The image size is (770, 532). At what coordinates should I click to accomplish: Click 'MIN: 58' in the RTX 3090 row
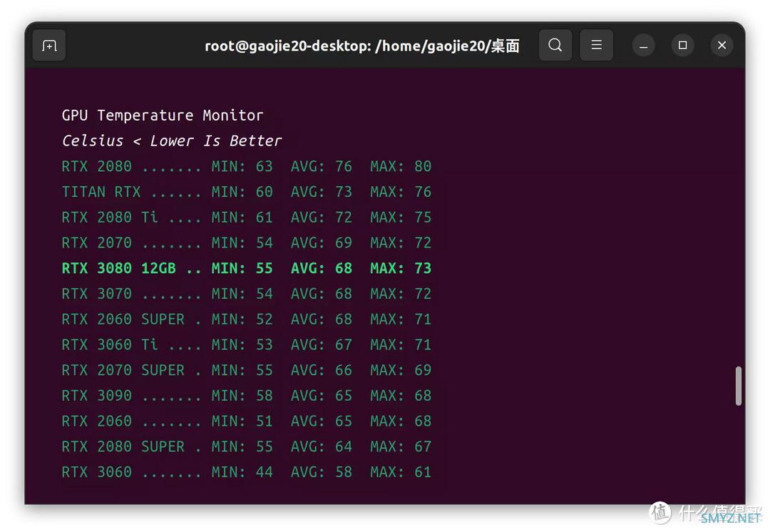pos(242,396)
